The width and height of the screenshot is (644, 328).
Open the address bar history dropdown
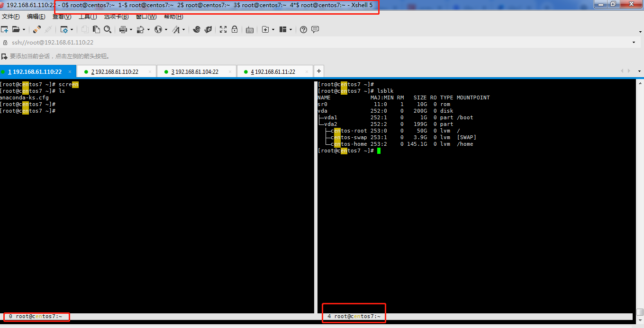point(634,43)
